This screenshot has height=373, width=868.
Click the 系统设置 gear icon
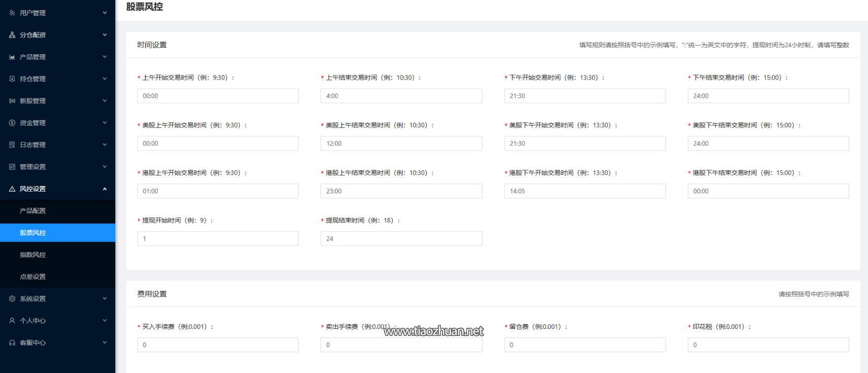coord(12,299)
